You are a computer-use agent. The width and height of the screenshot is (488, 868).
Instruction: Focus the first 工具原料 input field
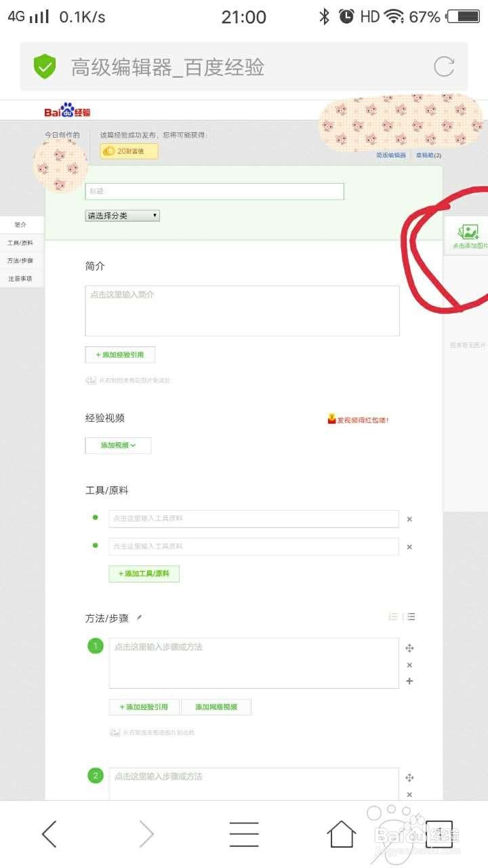253,519
